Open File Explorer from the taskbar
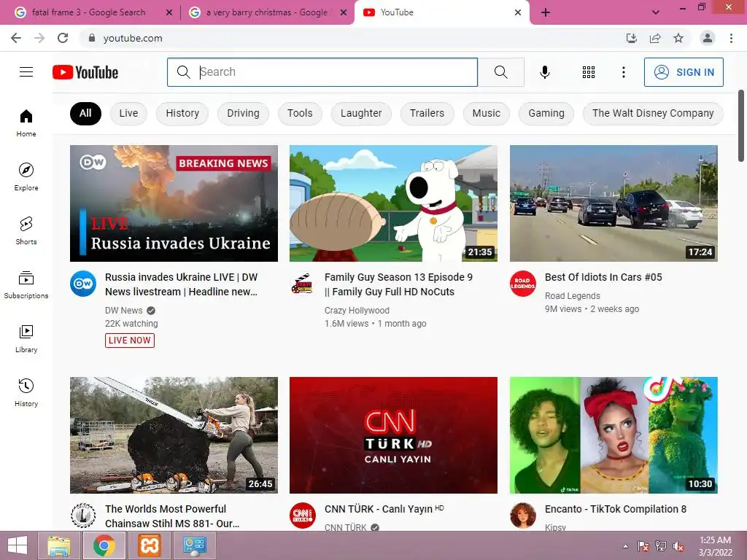 coord(58,545)
